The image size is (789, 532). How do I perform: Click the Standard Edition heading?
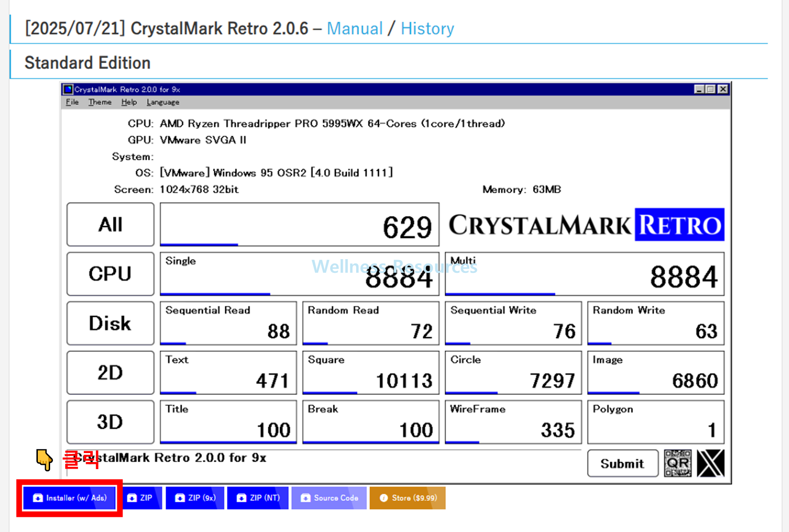[x=88, y=62]
